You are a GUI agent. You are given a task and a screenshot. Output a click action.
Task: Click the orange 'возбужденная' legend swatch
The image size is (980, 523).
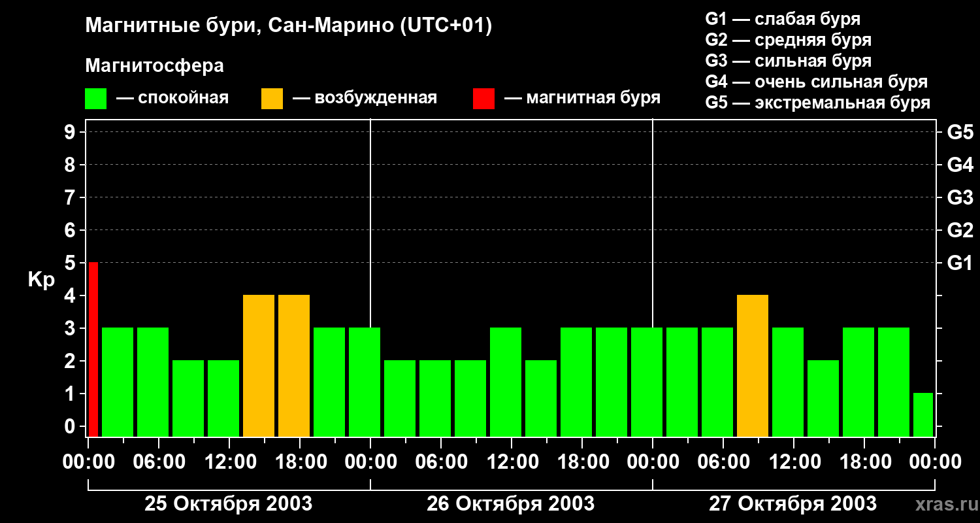(272, 99)
